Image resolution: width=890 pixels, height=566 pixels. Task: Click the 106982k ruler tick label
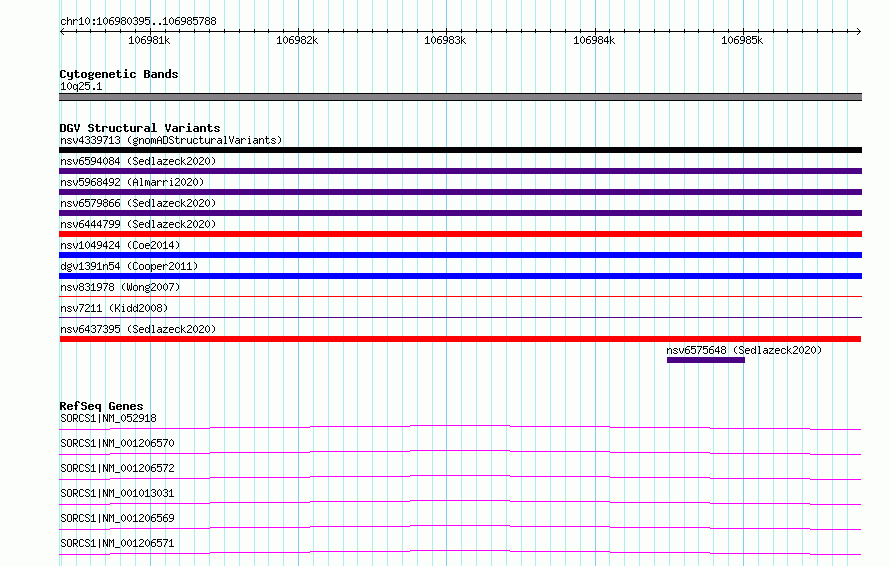point(297,40)
